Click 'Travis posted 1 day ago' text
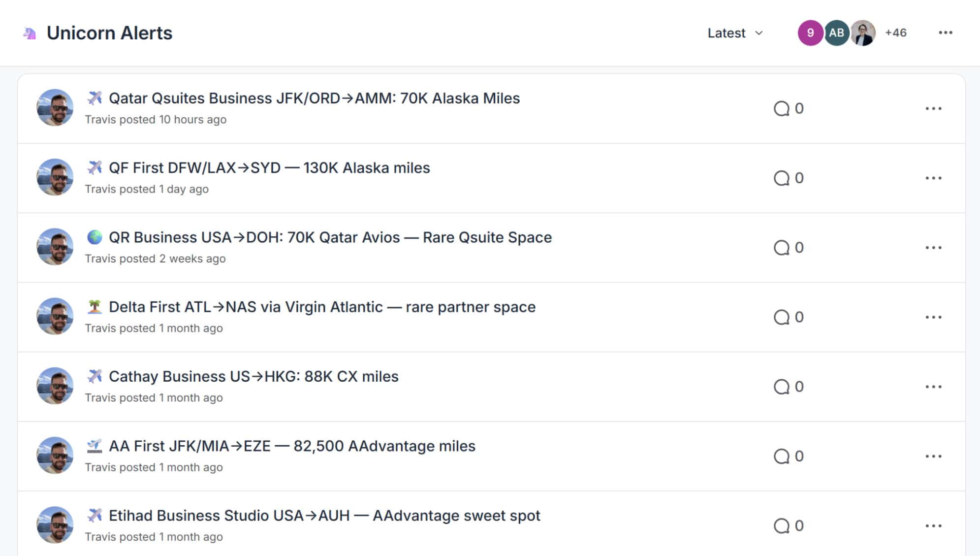980x556 pixels. coord(147,189)
